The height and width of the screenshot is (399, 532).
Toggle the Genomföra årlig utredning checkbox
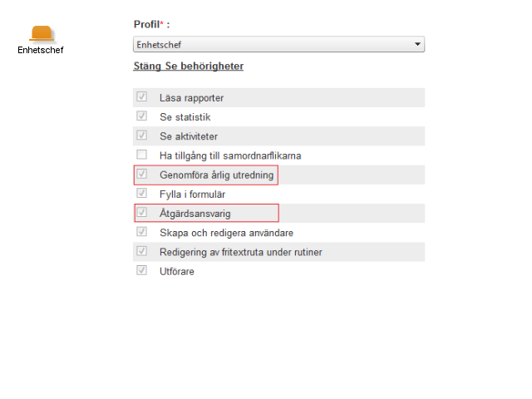141,174
